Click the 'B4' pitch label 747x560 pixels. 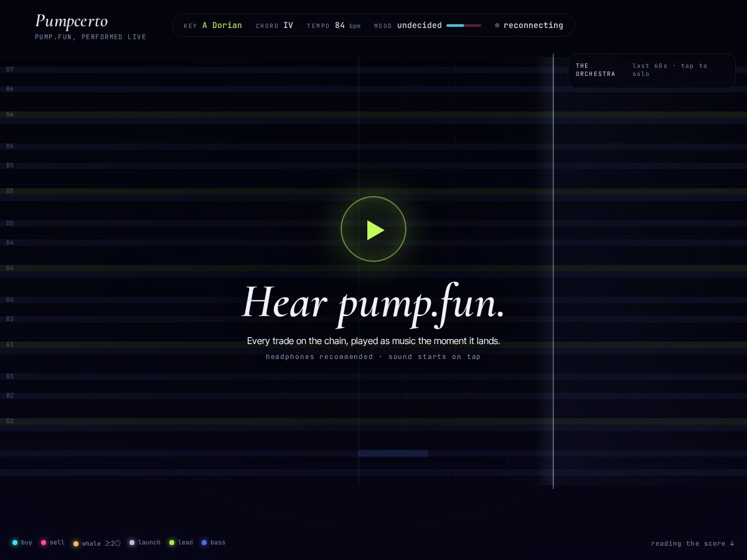[x=10, y=242]
